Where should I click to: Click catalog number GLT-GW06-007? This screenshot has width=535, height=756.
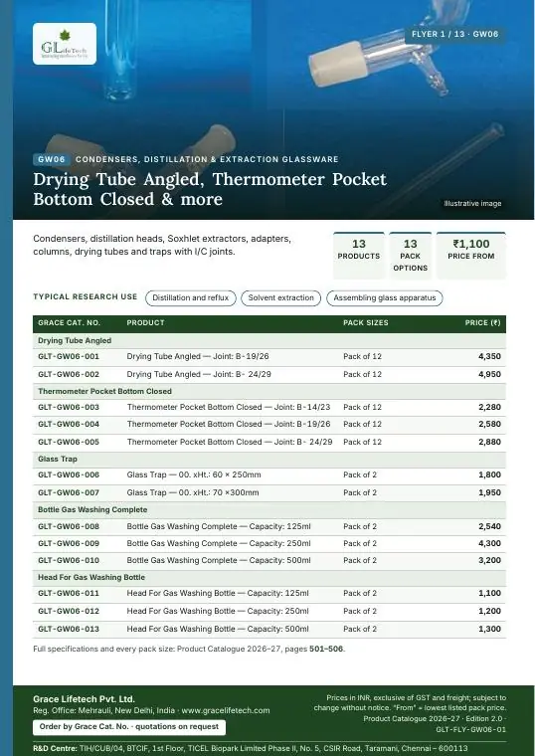69,492
